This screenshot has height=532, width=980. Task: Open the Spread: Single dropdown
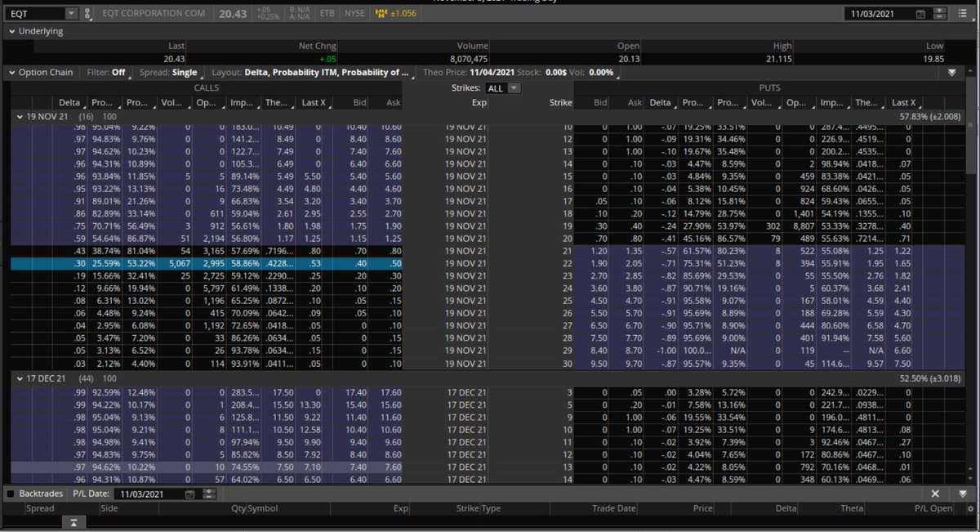tap(170, 73)
